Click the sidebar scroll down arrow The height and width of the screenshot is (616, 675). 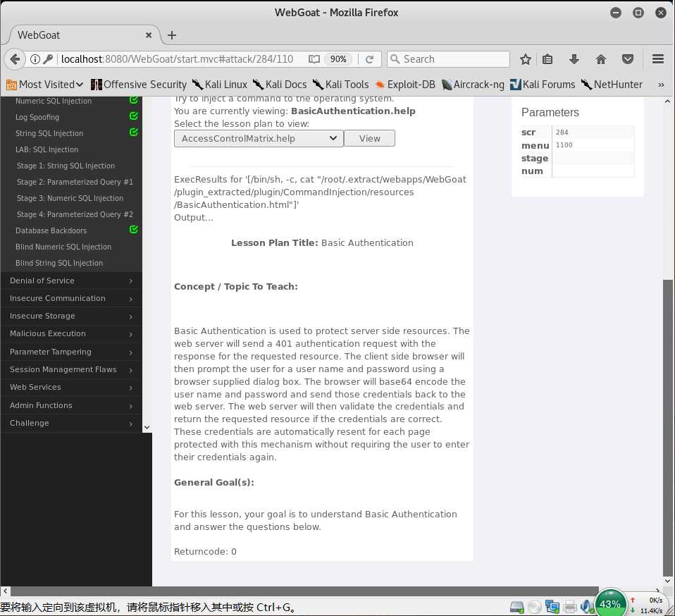(147, 427)
